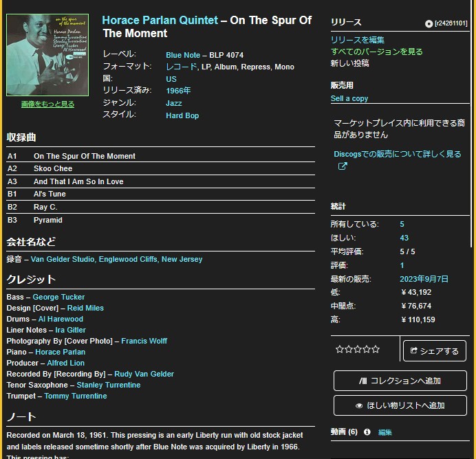476x459 pixels.
Task: Click the リリースを編集 edit release link
Action: [x=358, y=40]
